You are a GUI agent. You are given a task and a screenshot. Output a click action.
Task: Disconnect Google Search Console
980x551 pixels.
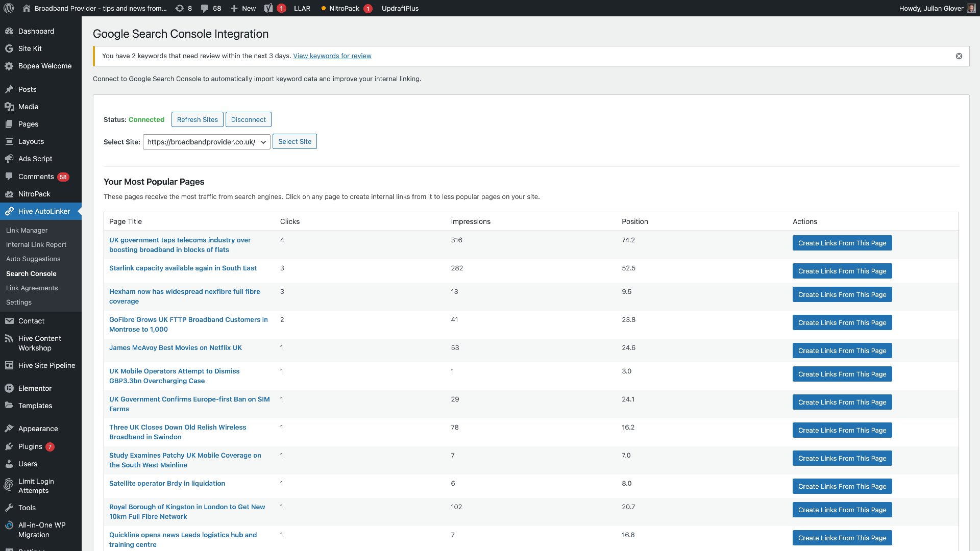click(249, 119)
